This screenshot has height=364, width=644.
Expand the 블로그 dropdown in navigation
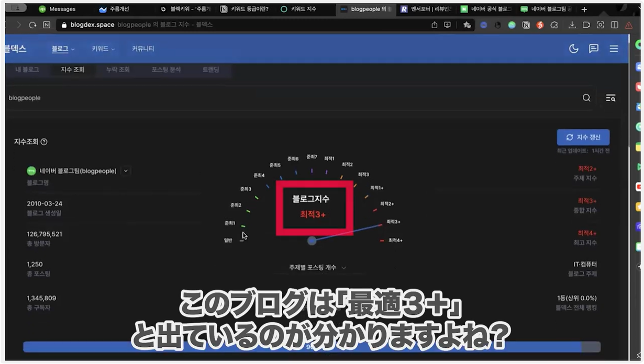coord(63,49)
